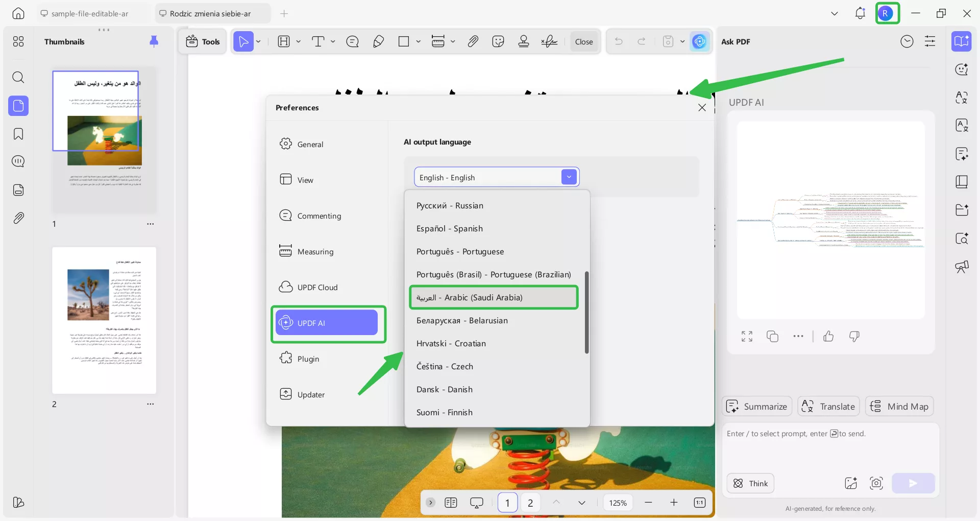Click the Mind Map button
The height and width of the screenshot is (521, 980).
tap(899, 406)
